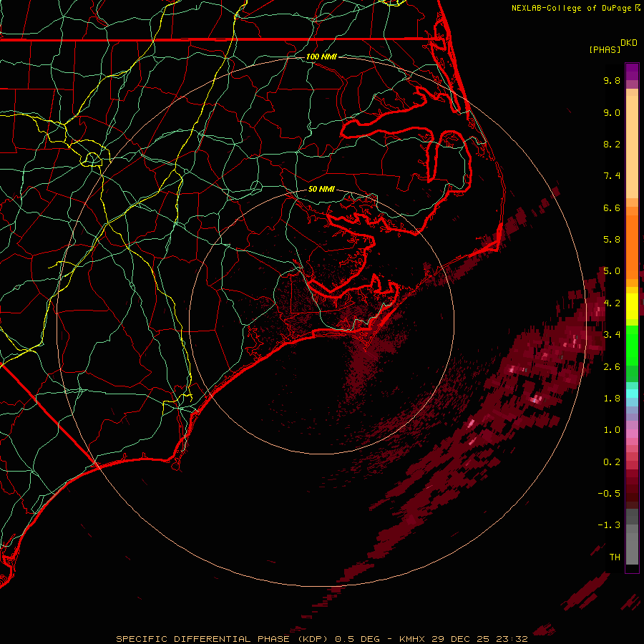
Task: Select the 5.0 scale value
Action: pyautogui.click(x=612, y=271)
